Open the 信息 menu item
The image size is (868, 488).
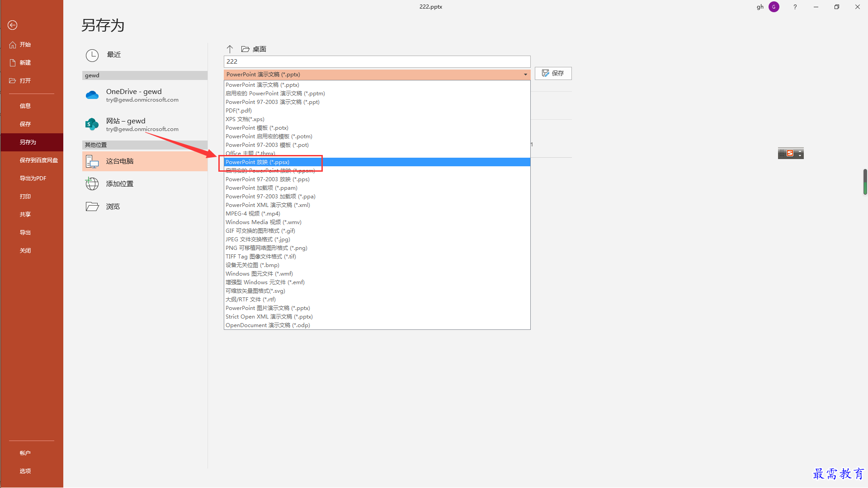32,106
